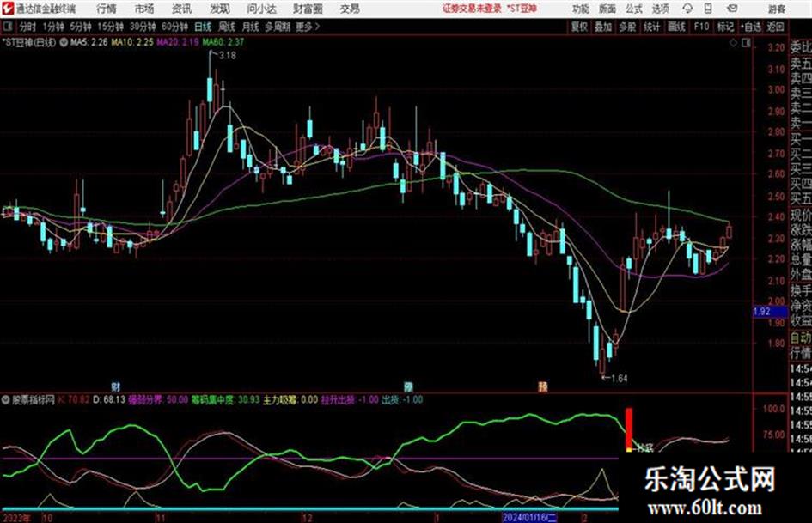Toggle the left panel layout icon

[7, 27]
